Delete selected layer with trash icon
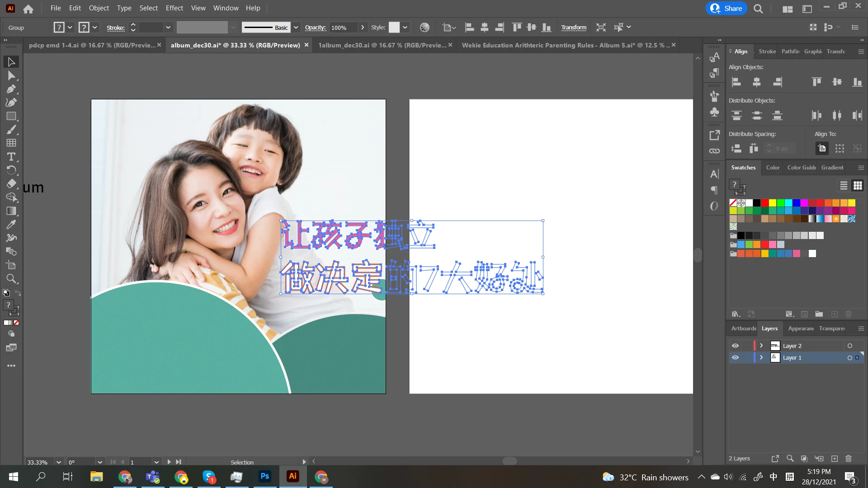Viewport: 868px width, 488px height. tap(849, 459)
